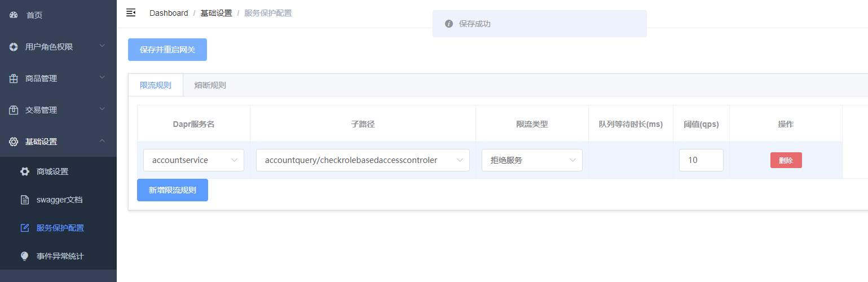Click the 阈值 input showing 10

point(701,160)
